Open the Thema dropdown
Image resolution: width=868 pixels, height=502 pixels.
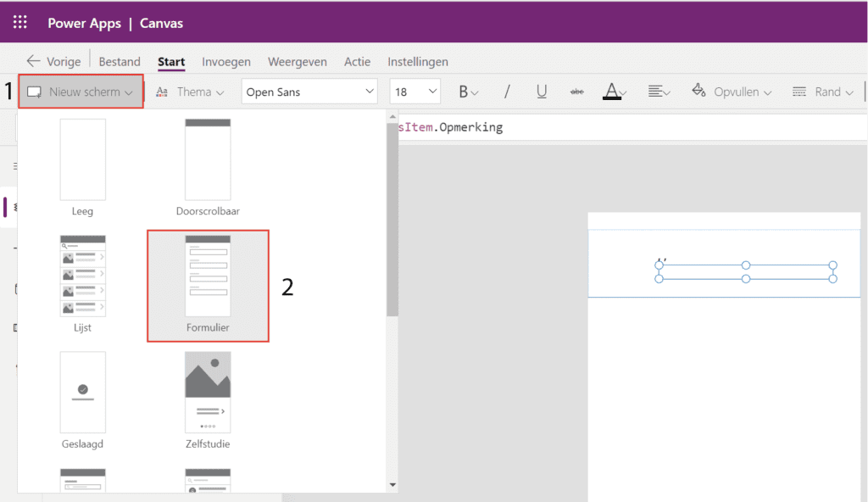[191, 92]
